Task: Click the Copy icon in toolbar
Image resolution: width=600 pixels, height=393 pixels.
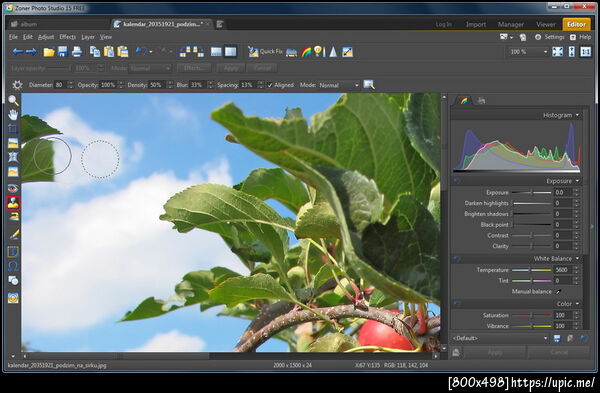Action: coord(95,52)
